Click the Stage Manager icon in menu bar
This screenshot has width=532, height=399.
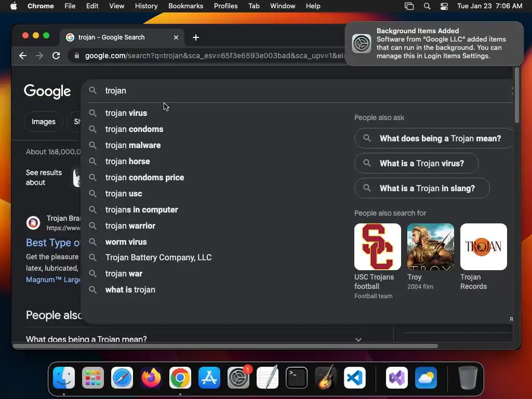point(409,6)
